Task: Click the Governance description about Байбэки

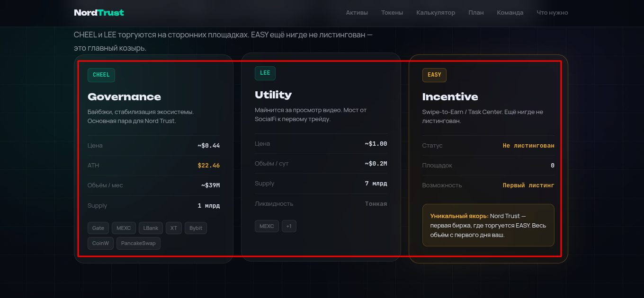Action: 141,116
